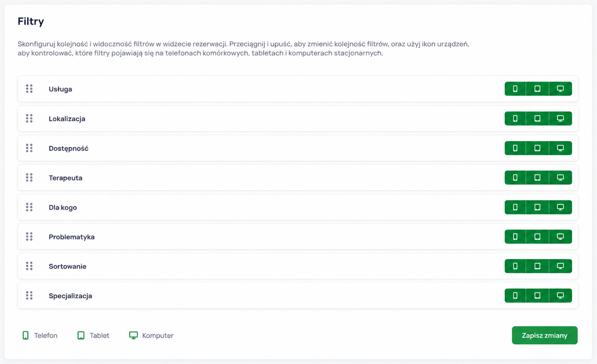
Task: Select the Terapeuta filter label
Action: pyautogui.click(x=65, y=178)
